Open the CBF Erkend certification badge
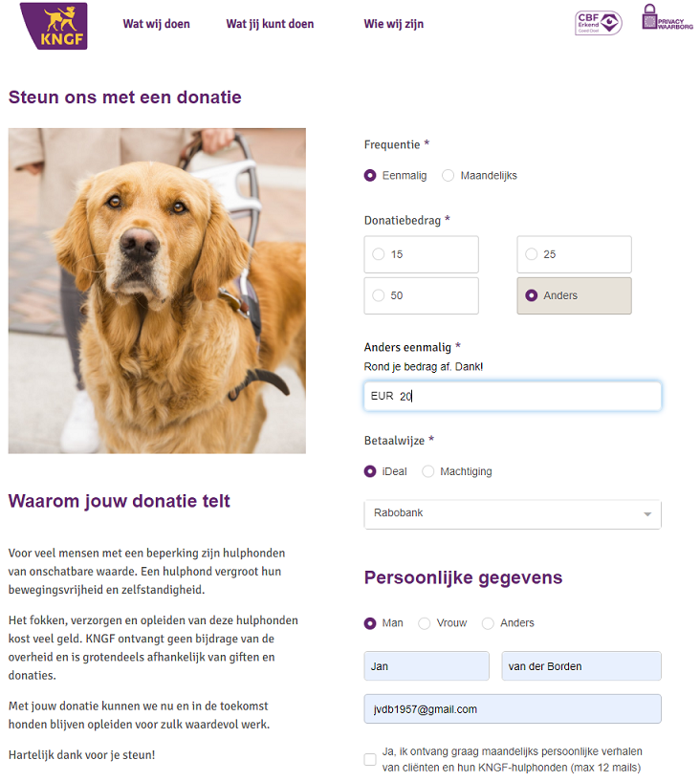 (x=598, y=23)
